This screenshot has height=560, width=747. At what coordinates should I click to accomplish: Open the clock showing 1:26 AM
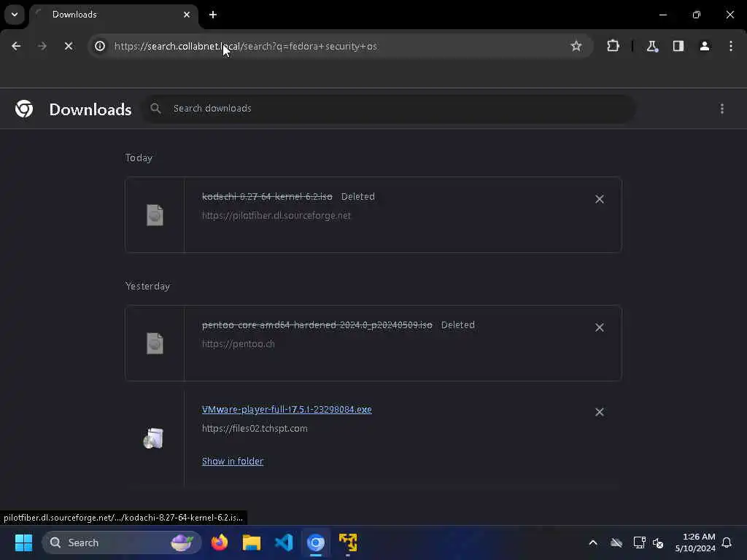point(695,542)
